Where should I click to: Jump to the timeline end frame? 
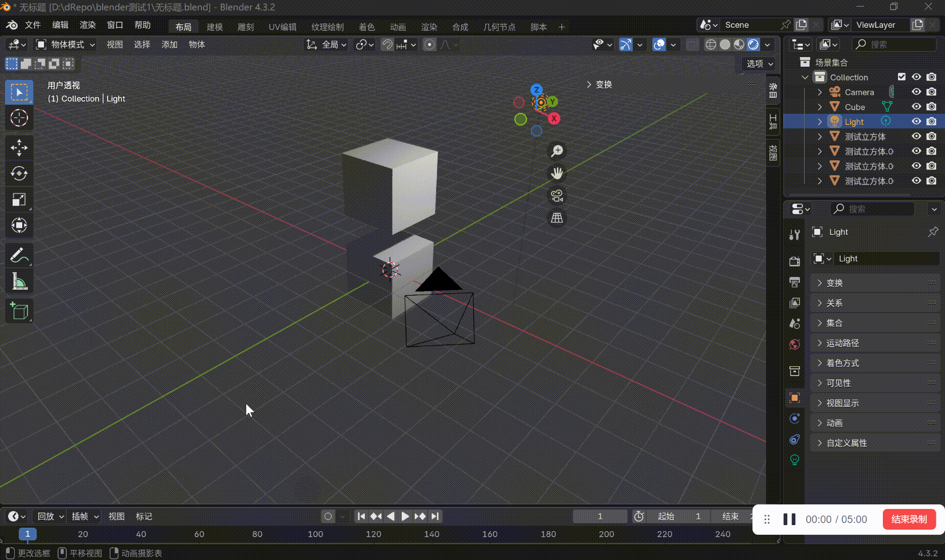[435, 516]
